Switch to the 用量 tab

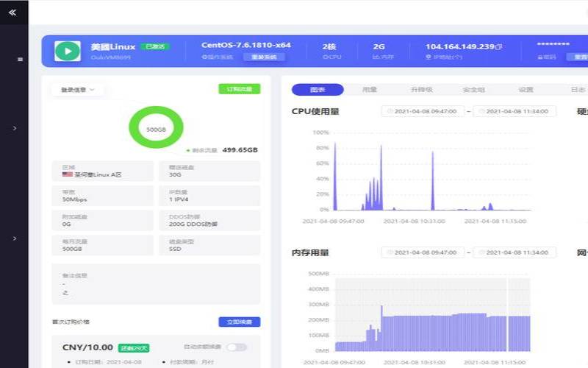pos(369,90)
